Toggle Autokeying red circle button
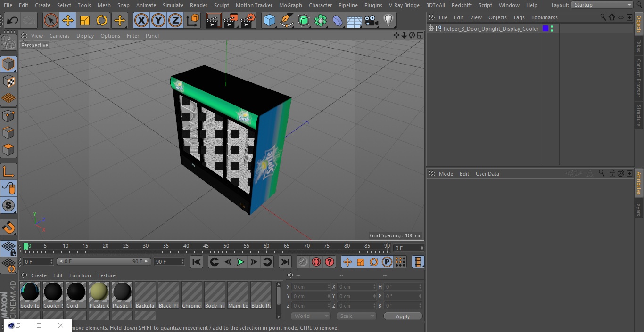Screen dimensions: 644x332 pos(316,262)
